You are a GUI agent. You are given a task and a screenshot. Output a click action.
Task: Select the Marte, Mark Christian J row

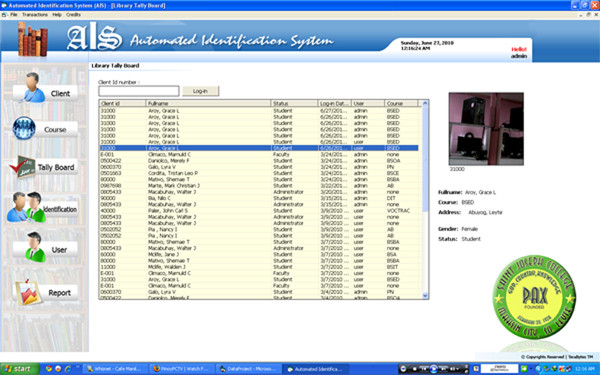259,186
